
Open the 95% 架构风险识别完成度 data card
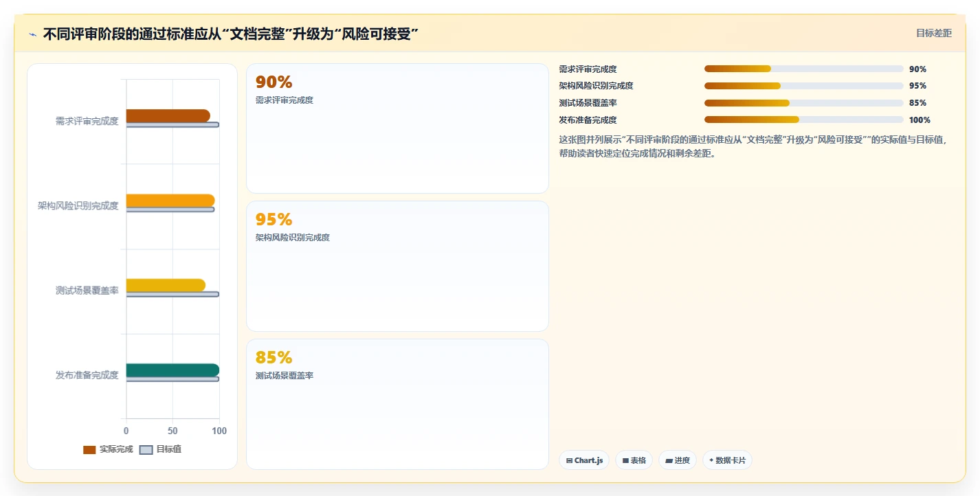[397, 267]
